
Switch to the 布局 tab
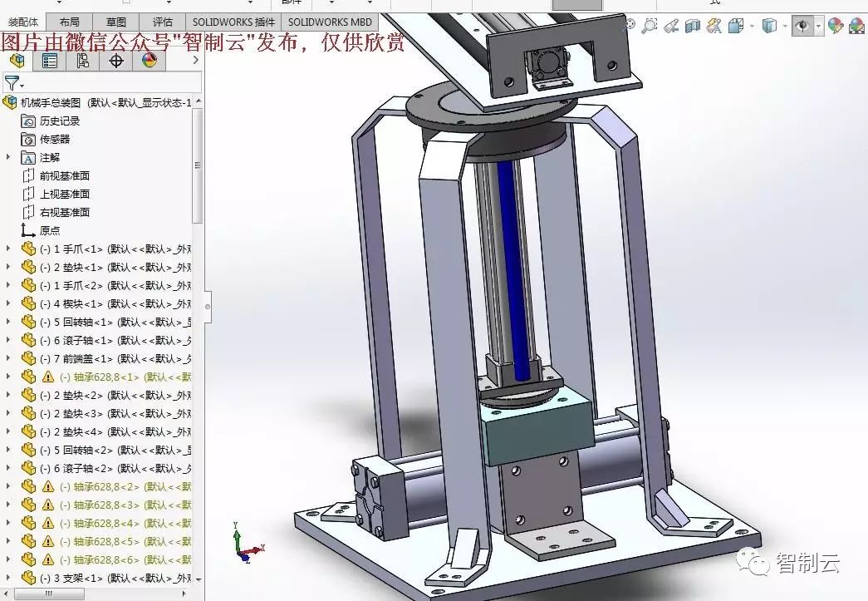[x=69, y=22]
